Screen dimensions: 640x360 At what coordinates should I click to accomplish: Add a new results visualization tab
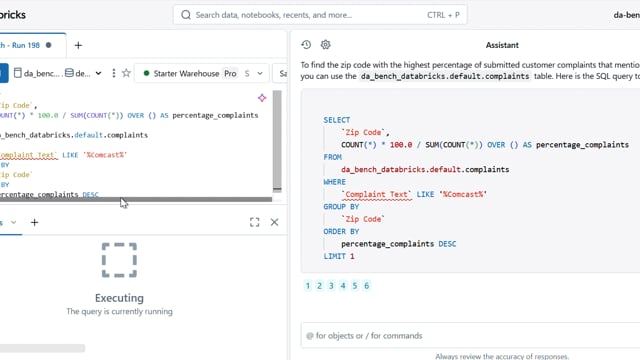pos(34,222)
